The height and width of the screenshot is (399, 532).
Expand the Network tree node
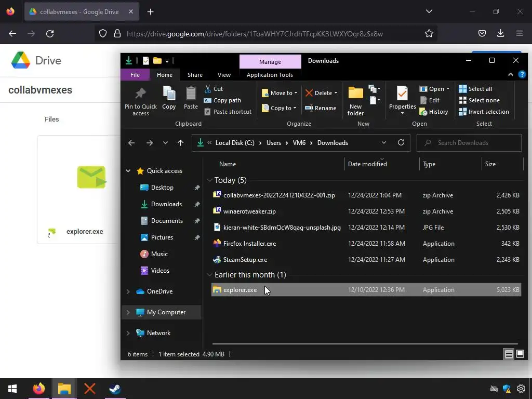tap(128, 333)
